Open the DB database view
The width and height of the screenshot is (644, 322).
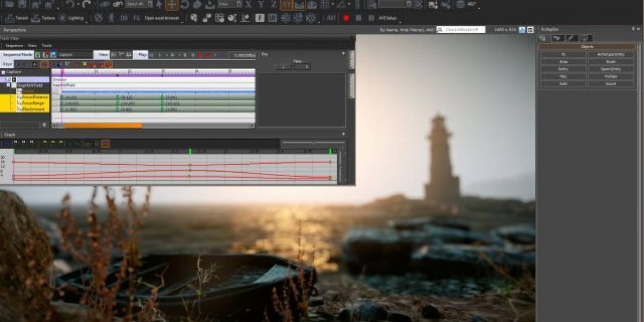click(124, 18)
